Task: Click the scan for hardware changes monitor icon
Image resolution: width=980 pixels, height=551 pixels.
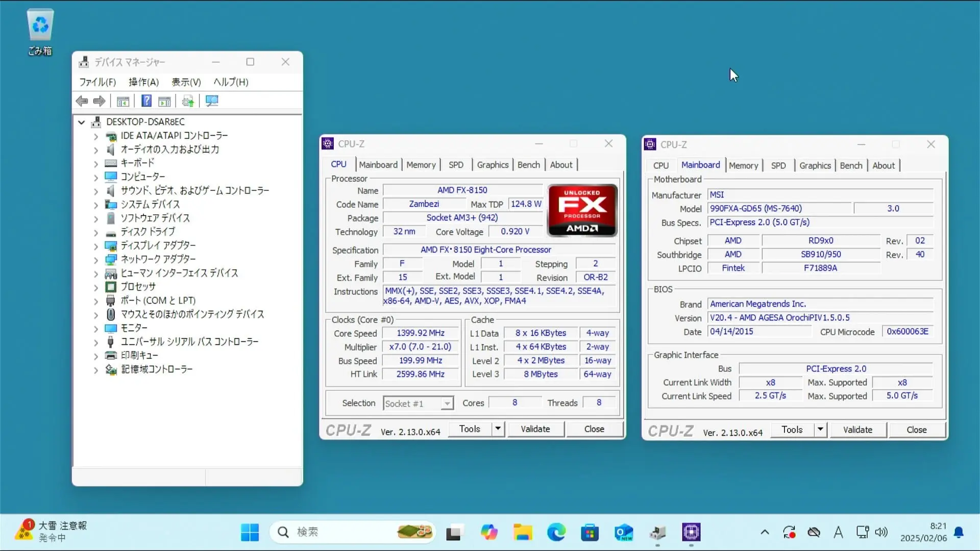Action: (x=212, y=101)
